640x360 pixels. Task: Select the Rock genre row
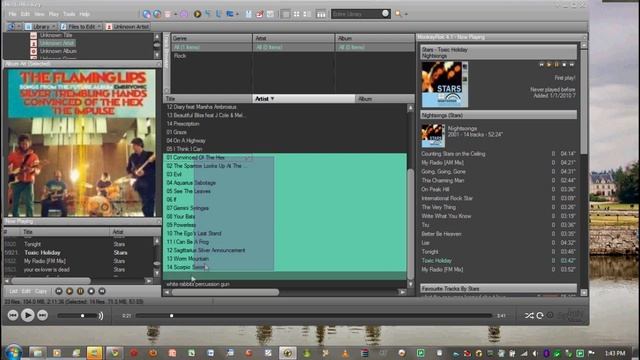180,56
